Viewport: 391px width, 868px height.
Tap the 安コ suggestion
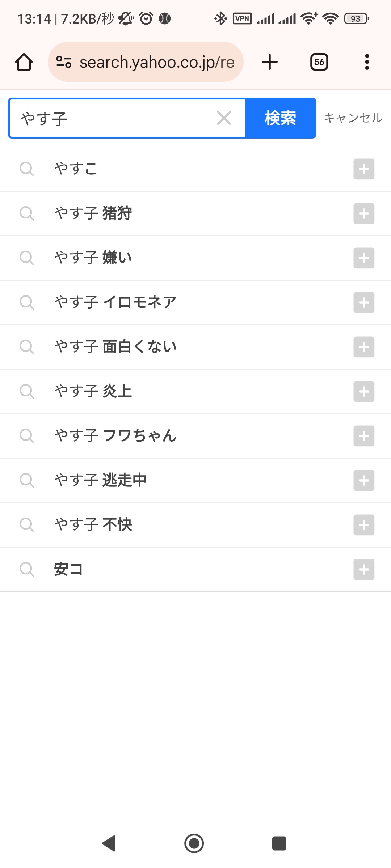[68, 569]
